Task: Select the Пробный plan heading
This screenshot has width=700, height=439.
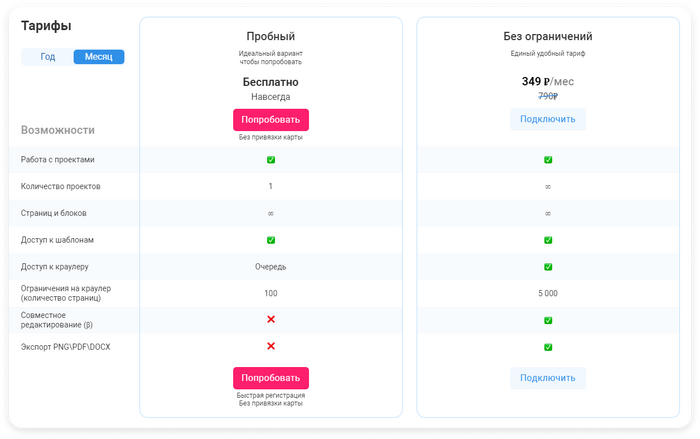Action: (271, 36)
